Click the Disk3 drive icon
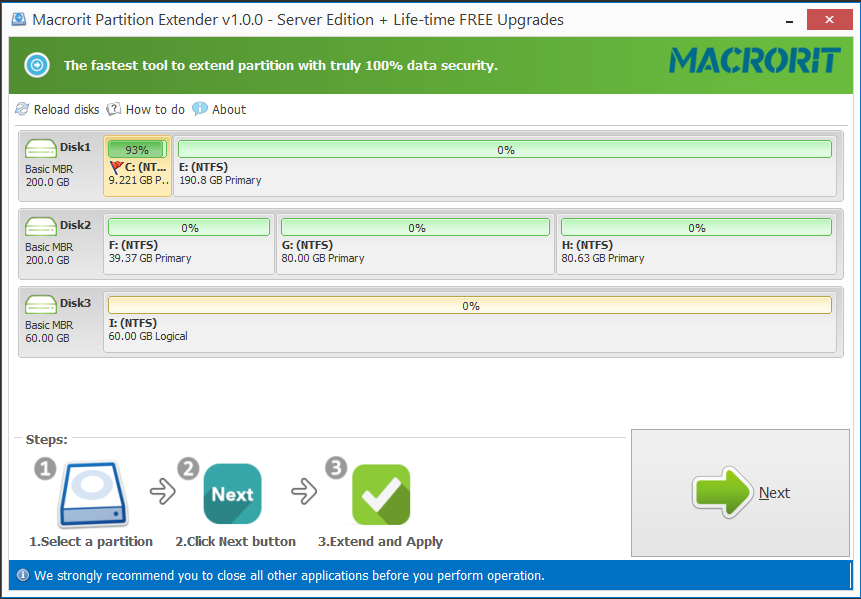 (41, 304)
